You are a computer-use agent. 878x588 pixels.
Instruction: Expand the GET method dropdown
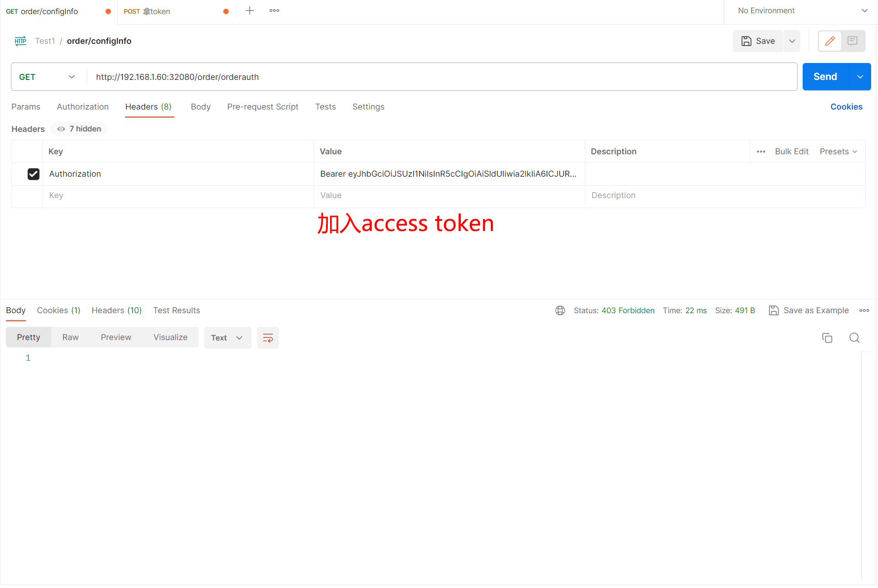click(47, 77)
